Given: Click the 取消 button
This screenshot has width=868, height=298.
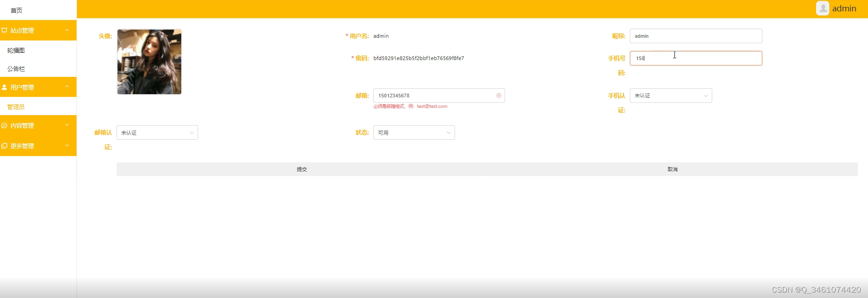Looking at the screenshot, I should (673, 169).
